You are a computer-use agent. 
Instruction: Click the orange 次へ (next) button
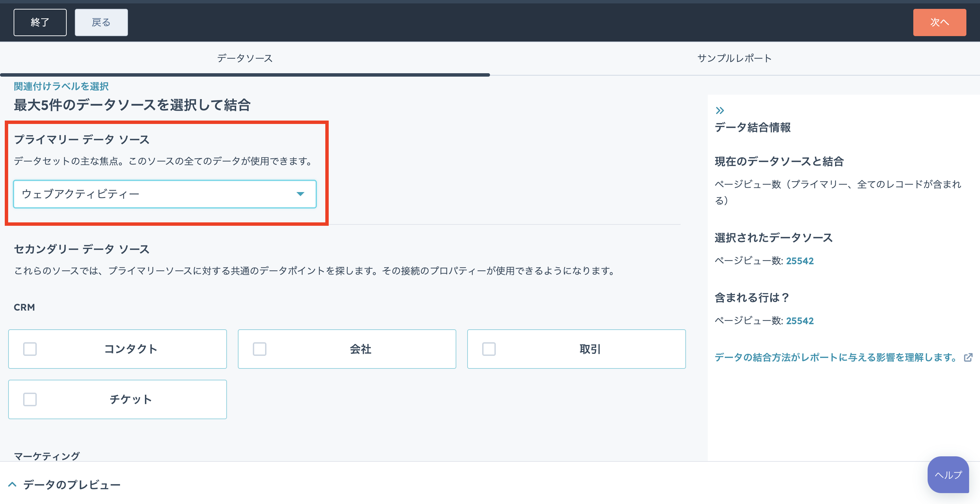pos(939,22)
